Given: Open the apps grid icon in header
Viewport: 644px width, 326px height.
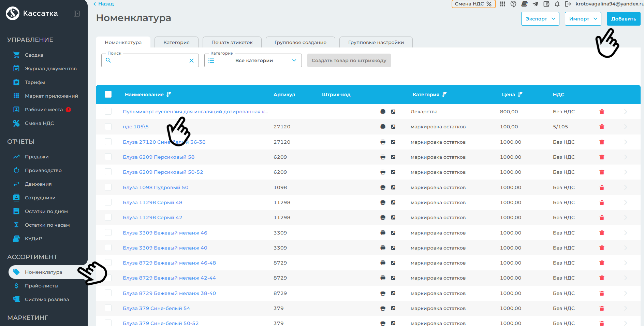Looking at the screenshot, I should click(502, 4).
